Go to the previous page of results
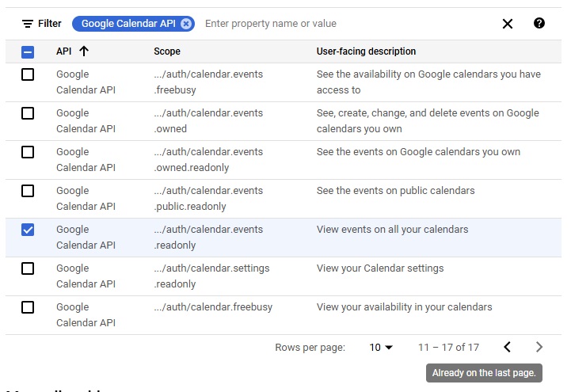 tap(508, 347)
